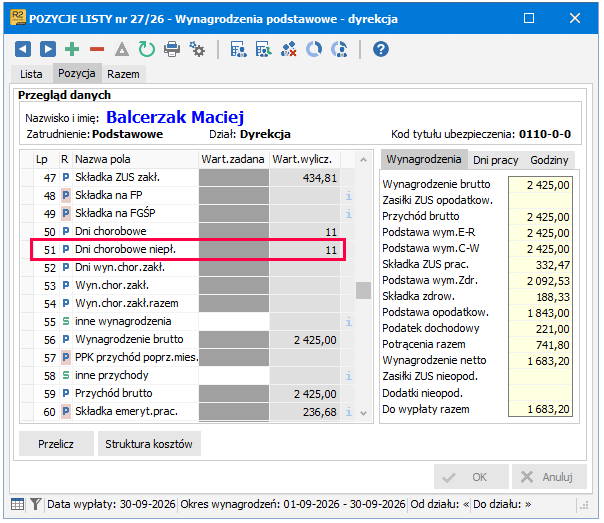Open settings gears icon
The height and width of the screenshot is (523, 604).
[x=197, y=49]
